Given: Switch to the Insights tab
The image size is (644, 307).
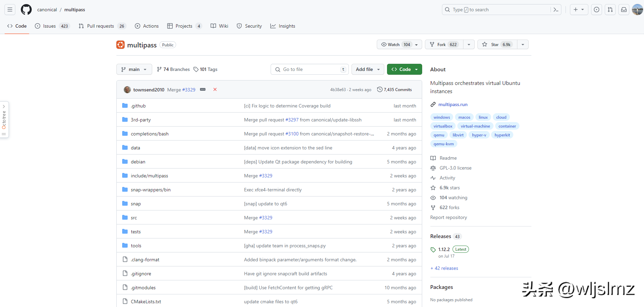Looking at the screenshot, I should point(283,26).
